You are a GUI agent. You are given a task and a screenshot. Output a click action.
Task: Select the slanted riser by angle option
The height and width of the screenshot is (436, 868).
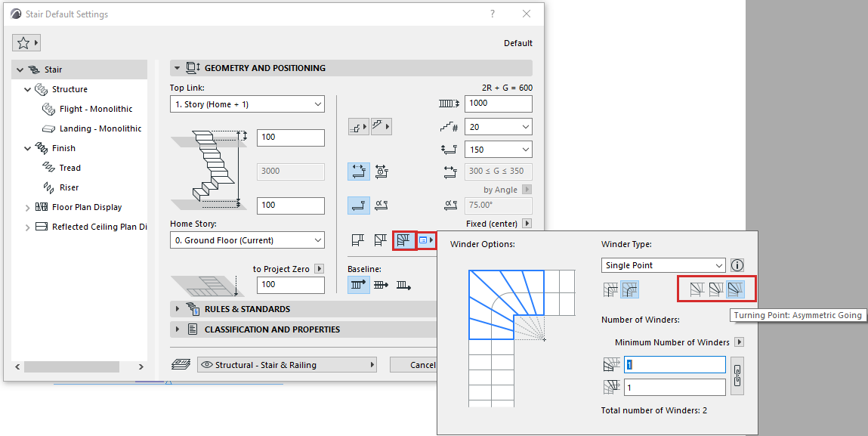pos(381,205)
